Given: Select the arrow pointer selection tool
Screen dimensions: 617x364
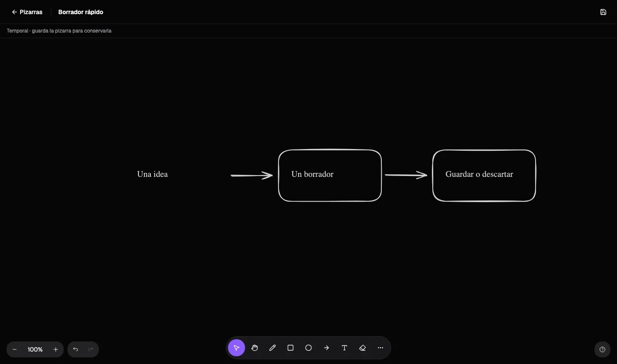Looking at the screenshot, I should coord(237,348).
